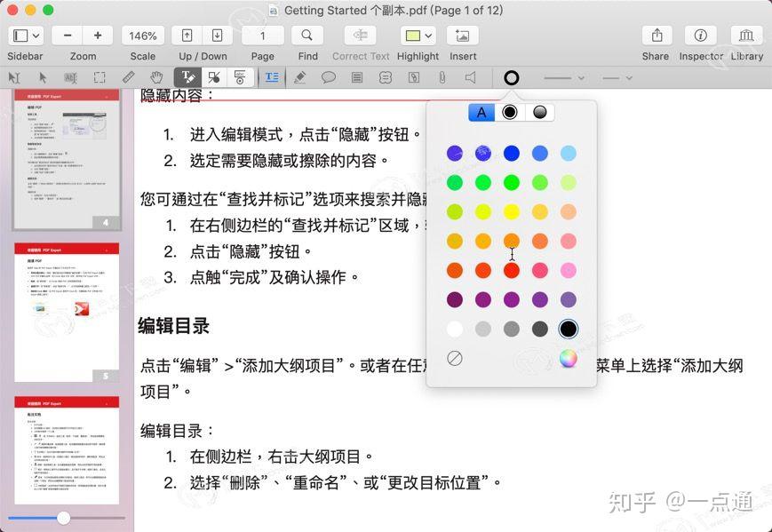
Task: Click the page number field
Action: click(262, 36)
